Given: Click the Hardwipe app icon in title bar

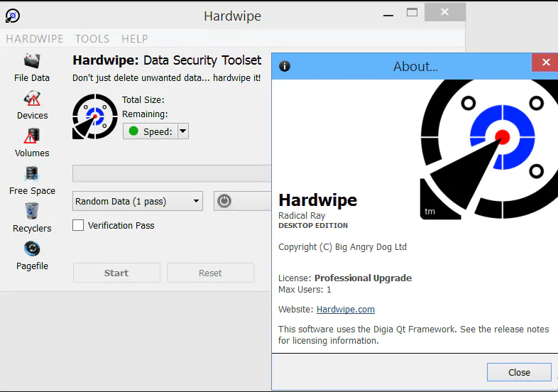Looking at the screenshot, I should (13, 16).
